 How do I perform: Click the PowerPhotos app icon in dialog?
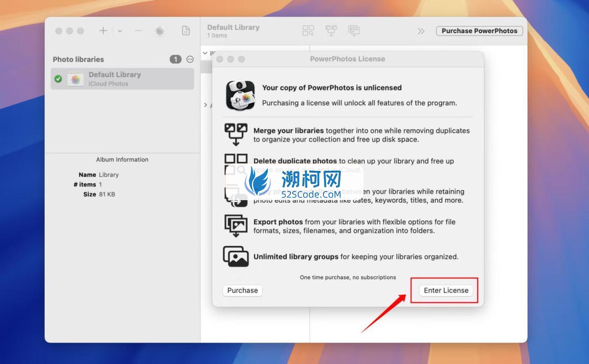point(240,95)
